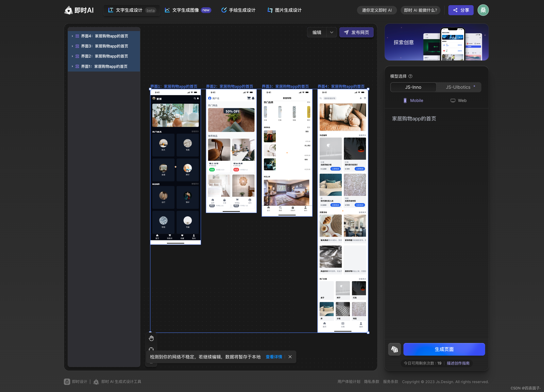
Task: Open the 描述创作指南 link
Action: point(458,363)
